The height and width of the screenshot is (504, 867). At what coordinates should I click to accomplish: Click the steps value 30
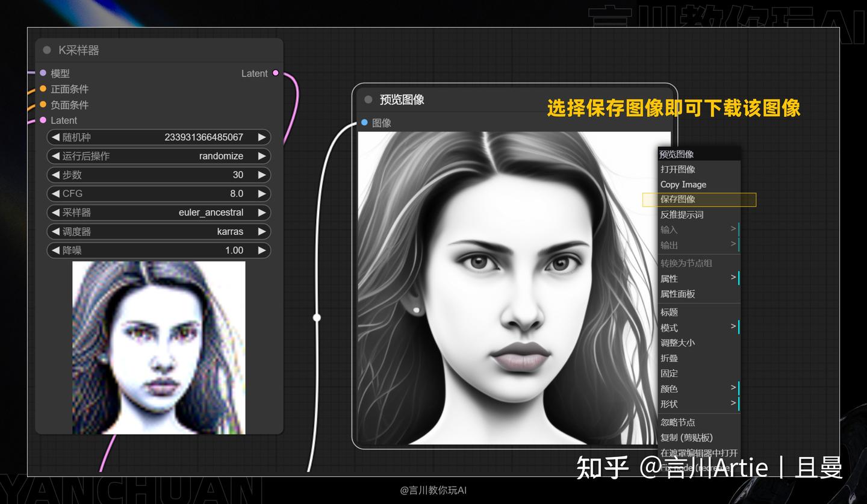point(238,175)
